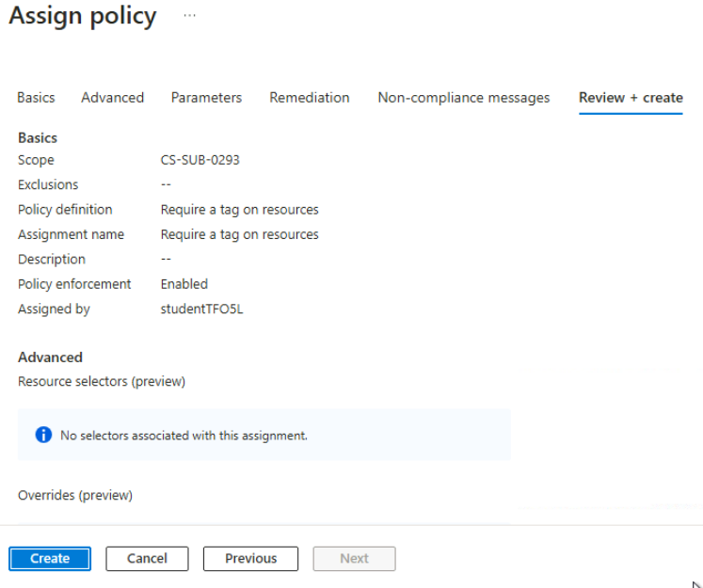The image size is (703, 588).
Task: Click the Assigned by value studentTFO5L
Action: tap(203, 309)
